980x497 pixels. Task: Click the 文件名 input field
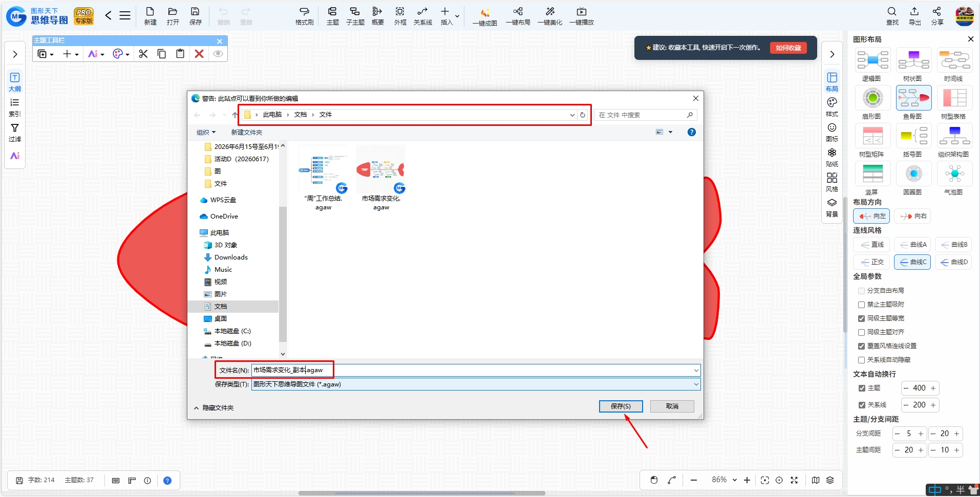pos(476,370)
